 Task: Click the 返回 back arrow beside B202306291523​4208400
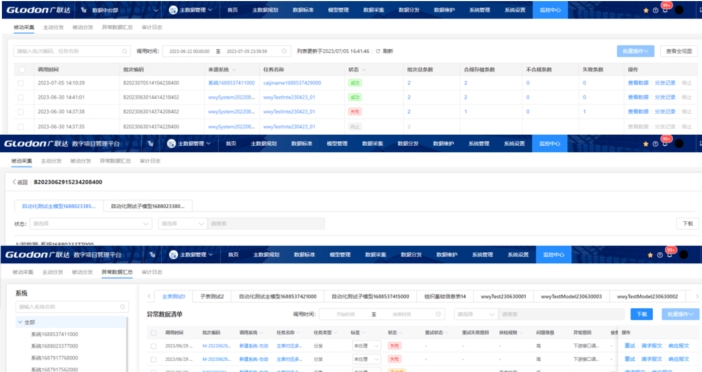pos(14,182)
